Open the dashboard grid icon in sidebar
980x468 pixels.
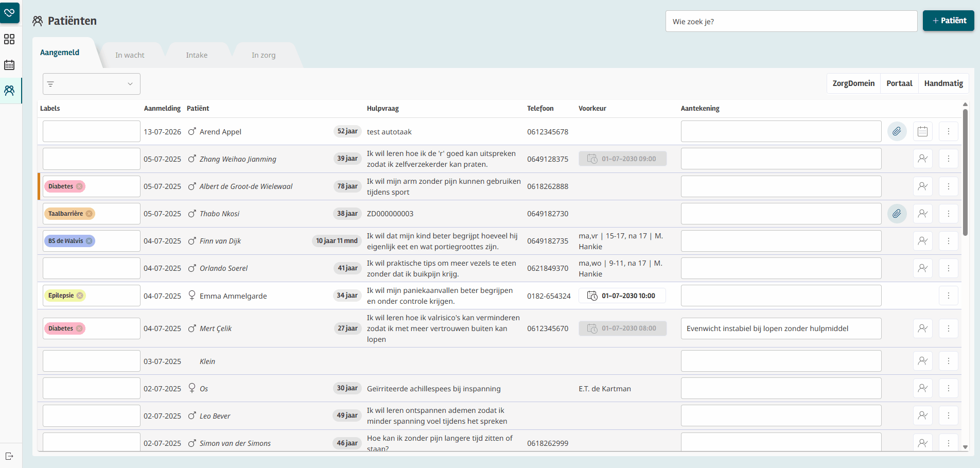(x=9, y=39)
